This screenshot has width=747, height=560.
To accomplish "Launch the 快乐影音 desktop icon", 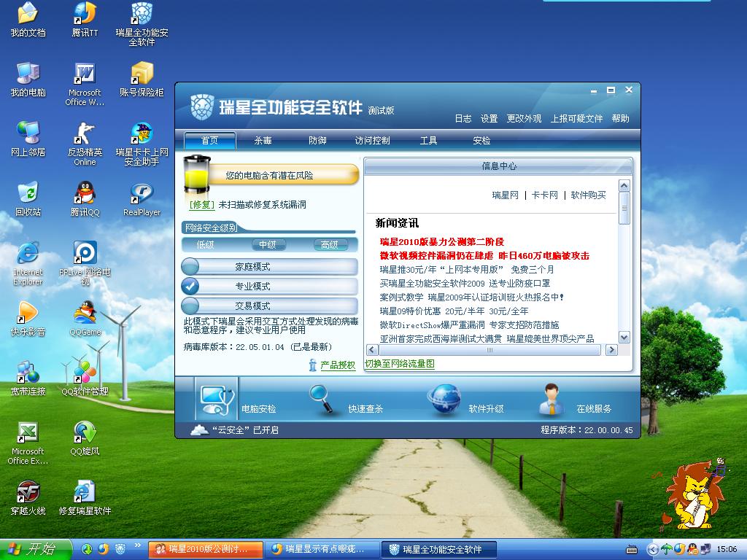I will (28, 319).
